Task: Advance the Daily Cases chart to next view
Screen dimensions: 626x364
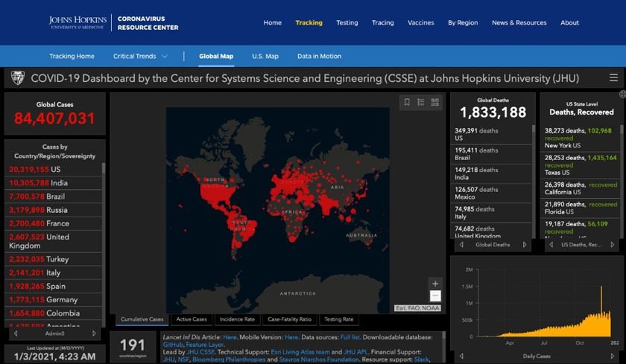Action: tap(613, 356)
